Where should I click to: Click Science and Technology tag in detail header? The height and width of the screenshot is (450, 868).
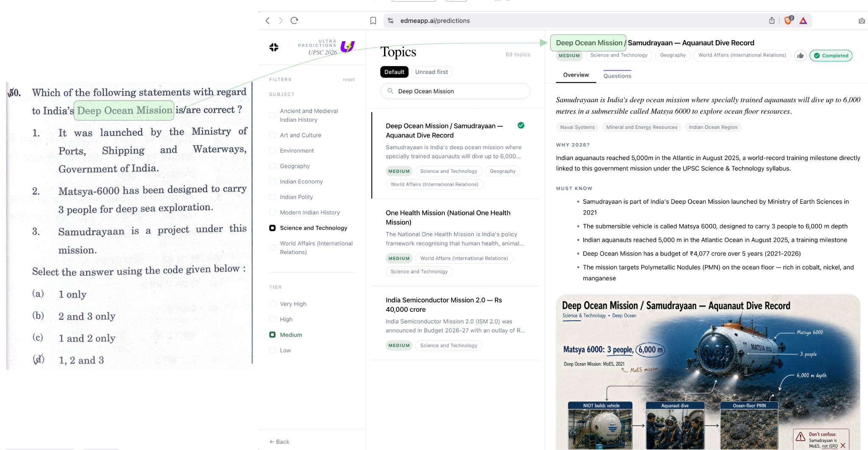click(x=619, y=55)
